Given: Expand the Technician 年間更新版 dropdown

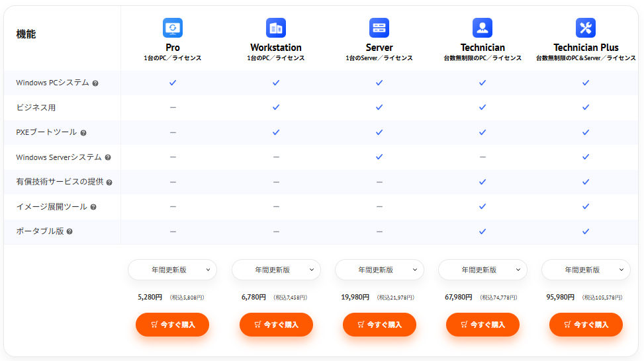Looking at the screenshot, I should (x=483, y=270).
